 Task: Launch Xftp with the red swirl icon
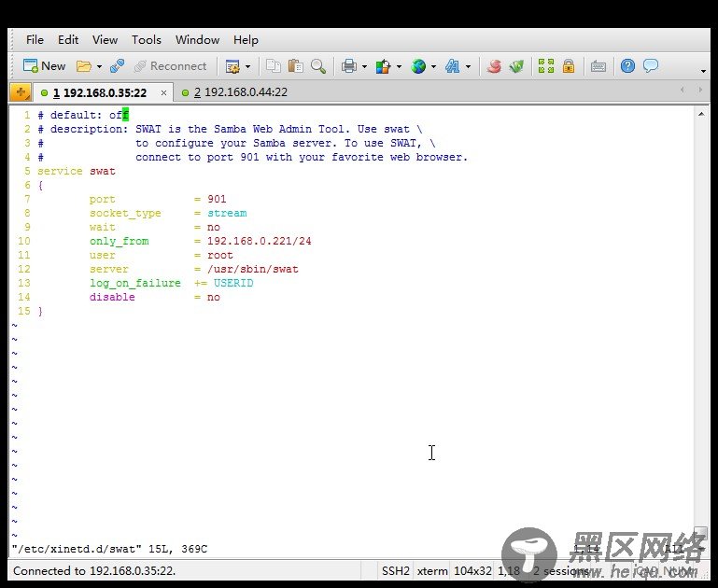tap(494, 66)
